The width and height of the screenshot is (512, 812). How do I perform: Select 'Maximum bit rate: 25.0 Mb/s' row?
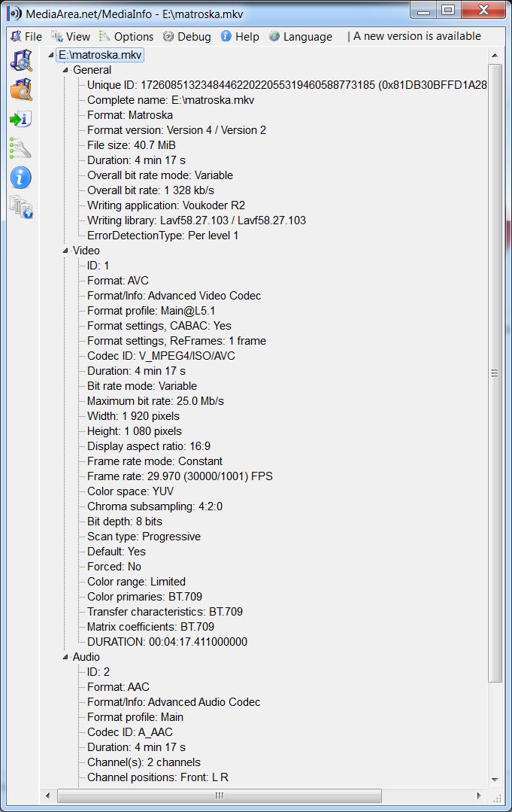(155, 401)
